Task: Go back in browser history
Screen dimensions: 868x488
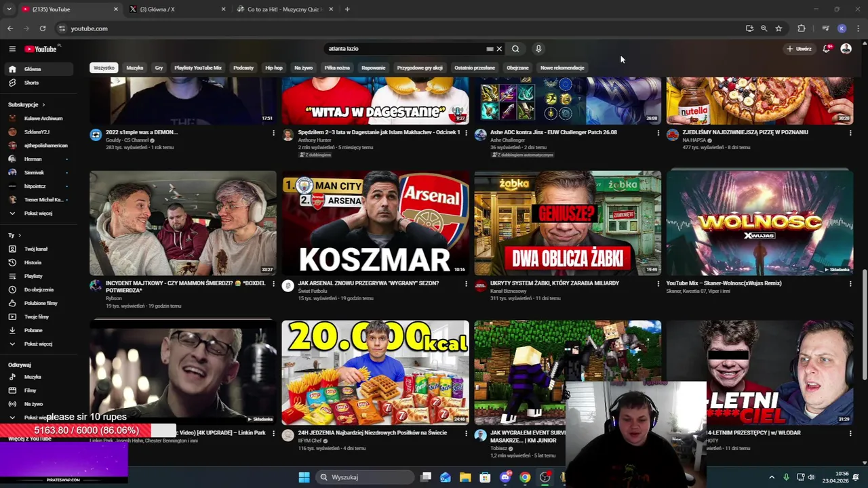Action: tap(10, 28)
